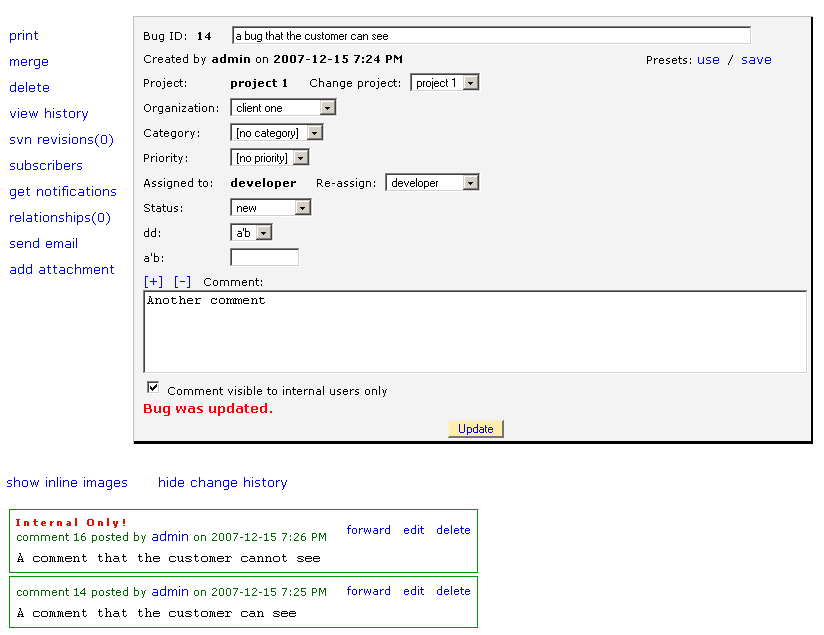824x635 pixels.
Task: Click the Bug ID number 14
Action: tap(204, 36)
